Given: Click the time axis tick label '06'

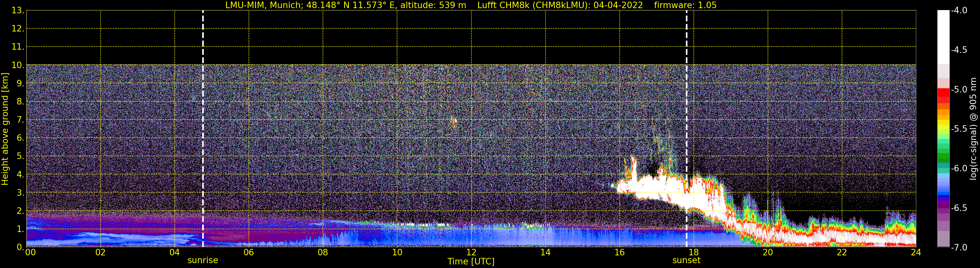Looking at the screenshot, I should click(249, 252).
